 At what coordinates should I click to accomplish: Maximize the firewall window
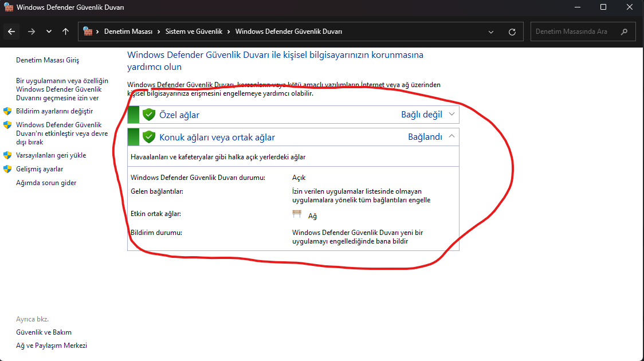click(x=603, y=7)
